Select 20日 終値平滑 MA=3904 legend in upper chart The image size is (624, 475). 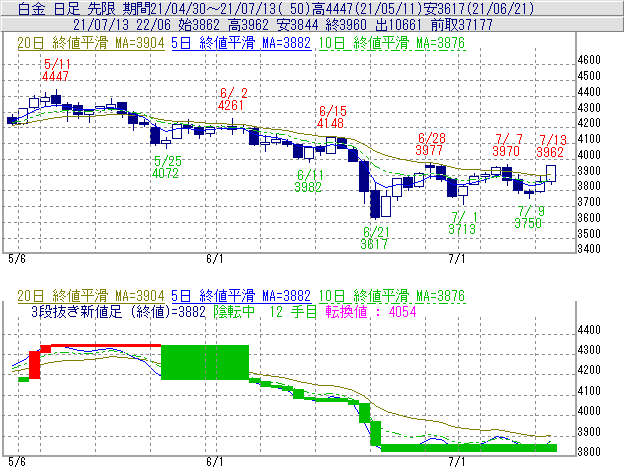(91, 43)
